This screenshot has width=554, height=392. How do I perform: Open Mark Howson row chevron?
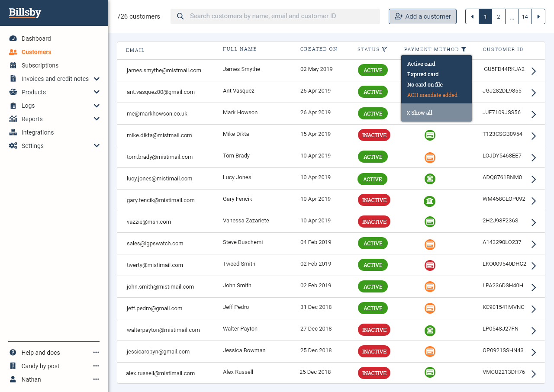click(x=534, y=114)
